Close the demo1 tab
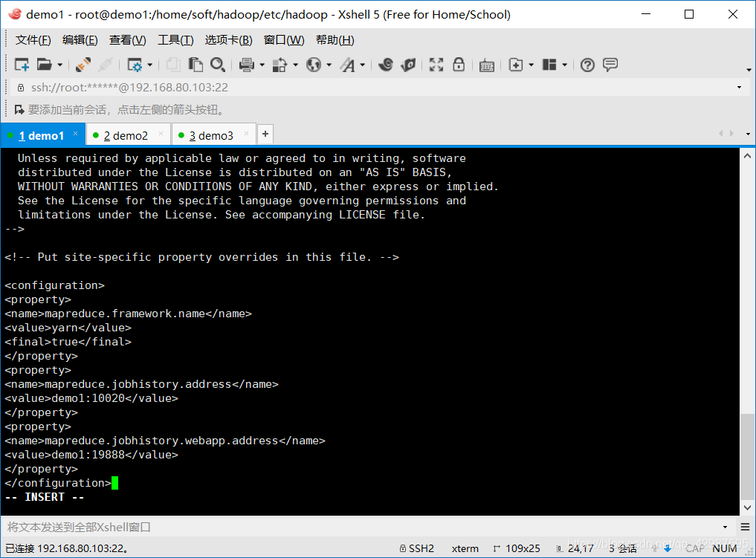 [x=76, y=134]
